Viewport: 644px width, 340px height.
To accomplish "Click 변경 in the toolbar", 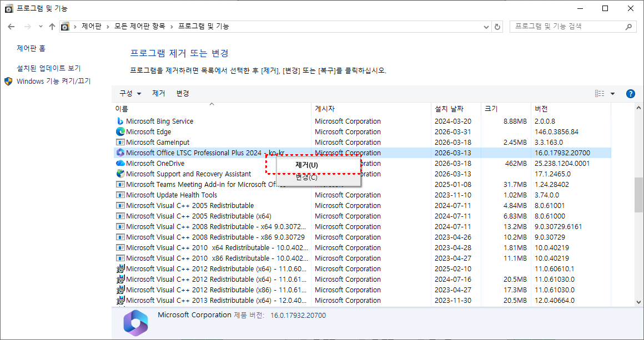I will click(182, 94).
